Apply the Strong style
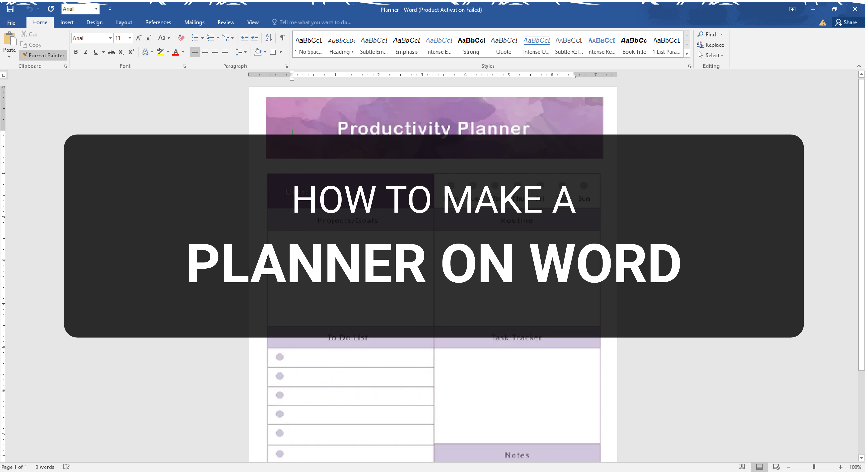The height and width of the screenshot is (472, 868). click(471, 45)
